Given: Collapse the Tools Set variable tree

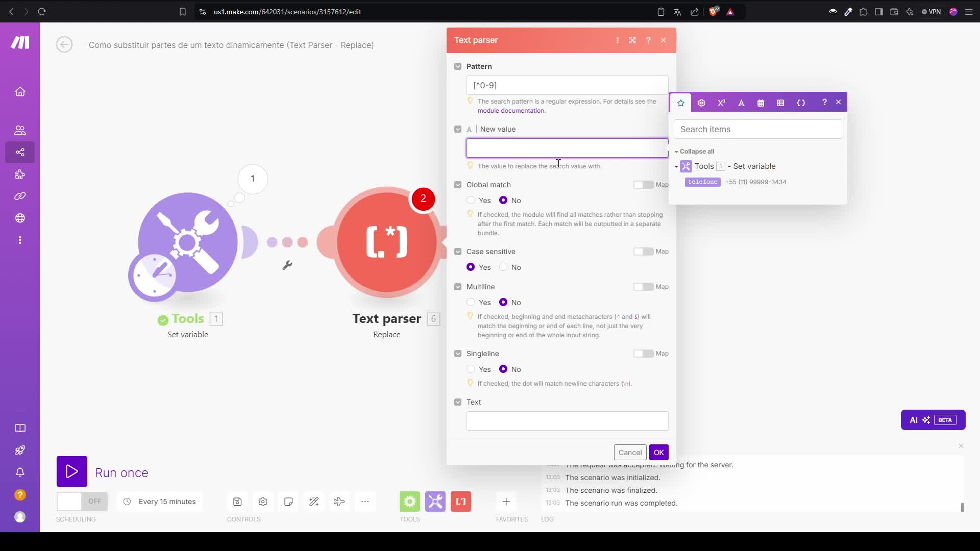Looking at the screenshot, I should pyautogui.click(x=676, y=166).
